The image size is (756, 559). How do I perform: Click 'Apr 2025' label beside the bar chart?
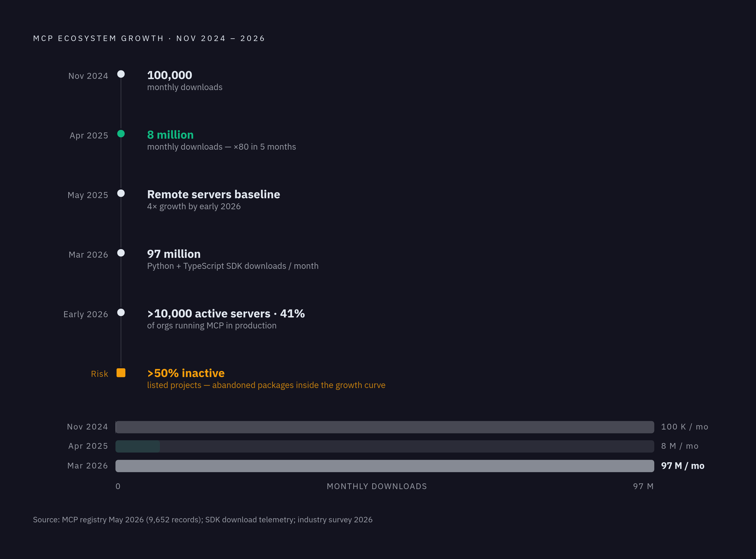(88, 446)
